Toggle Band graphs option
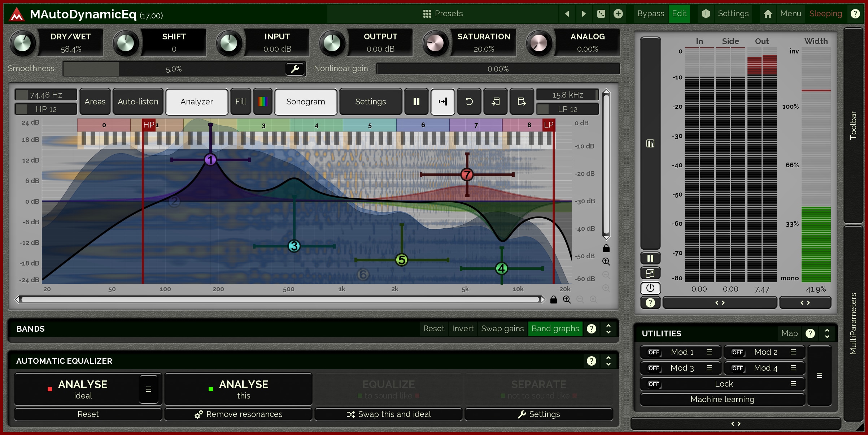This screenshot has width=868, height=435. 555,329
